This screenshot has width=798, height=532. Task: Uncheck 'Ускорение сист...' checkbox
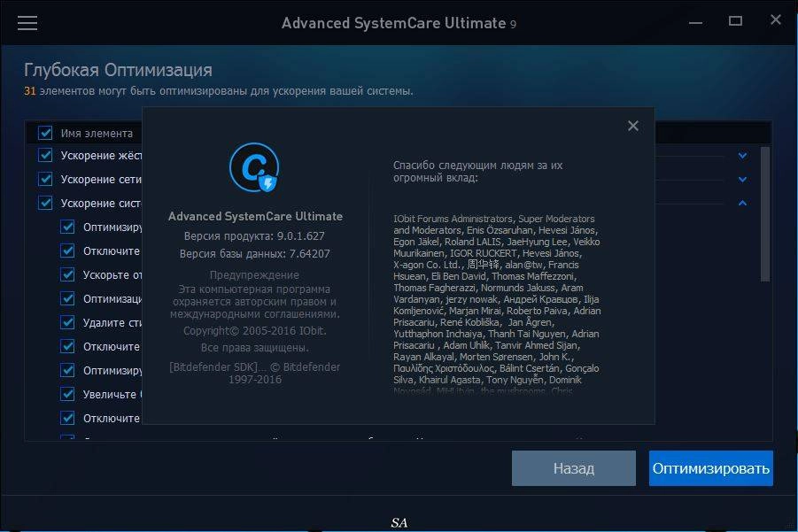(45, 203)
